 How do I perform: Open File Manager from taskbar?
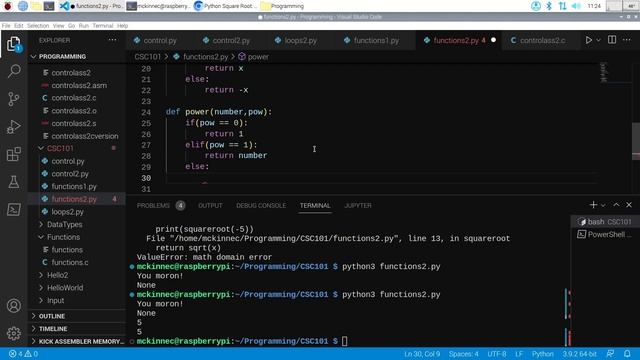[36, 6]
